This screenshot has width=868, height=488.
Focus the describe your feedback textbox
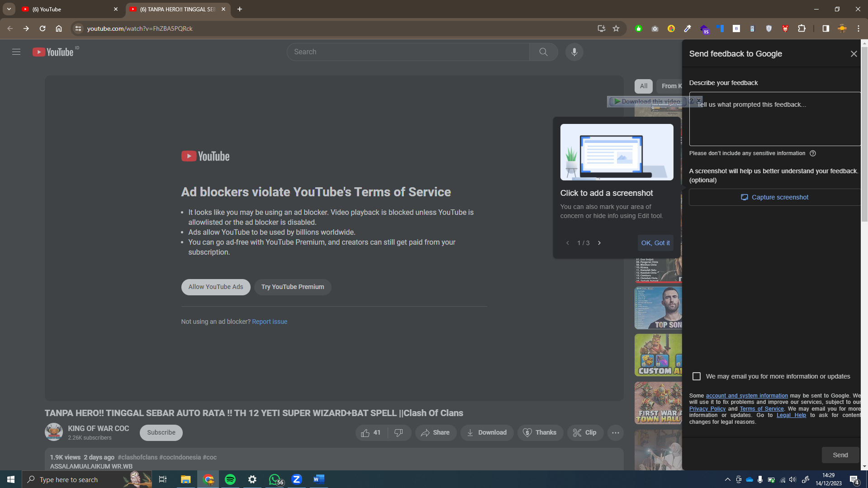click(x=775, y=119)
